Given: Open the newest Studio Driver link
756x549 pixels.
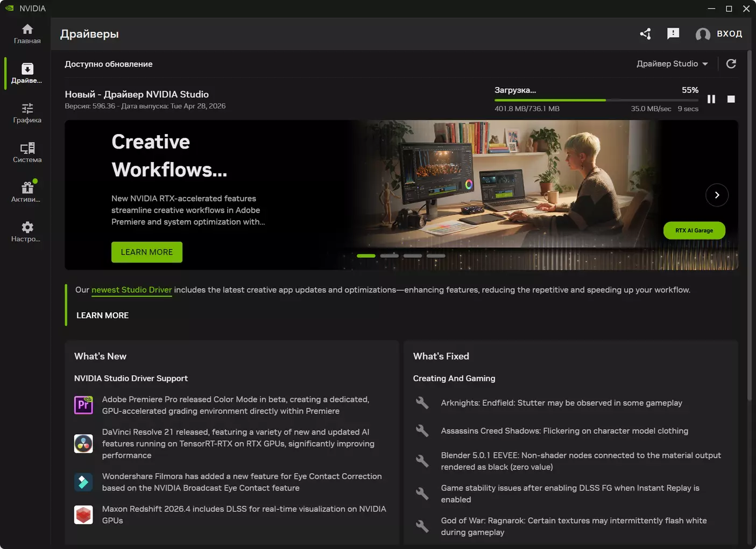Looking at the screenshot, I should coord(131,290).
